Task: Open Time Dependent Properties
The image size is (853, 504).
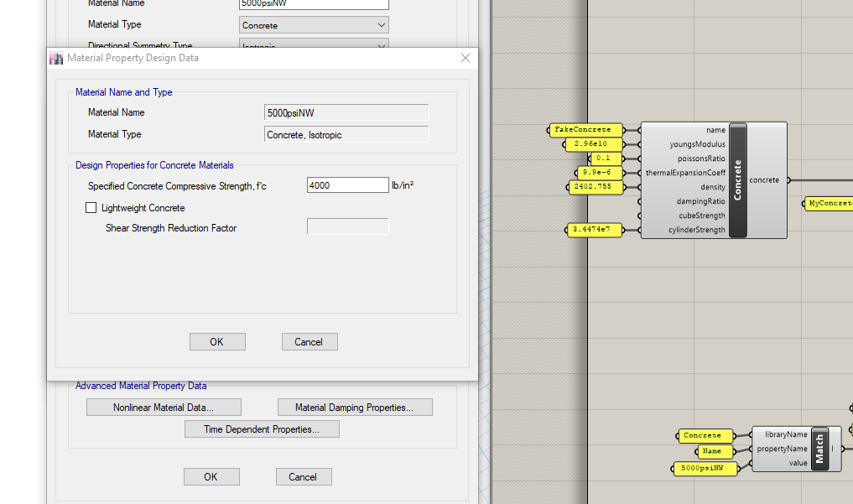Action: 262,429
